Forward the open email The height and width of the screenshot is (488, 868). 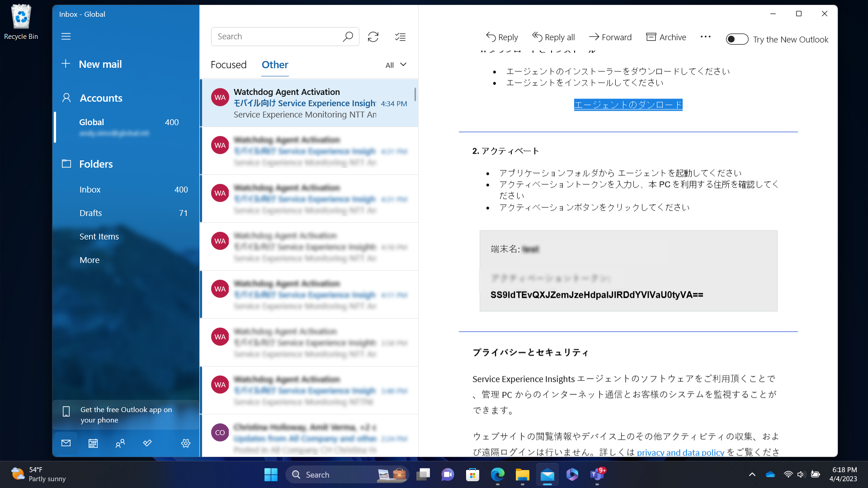click(x=610, y=37)
